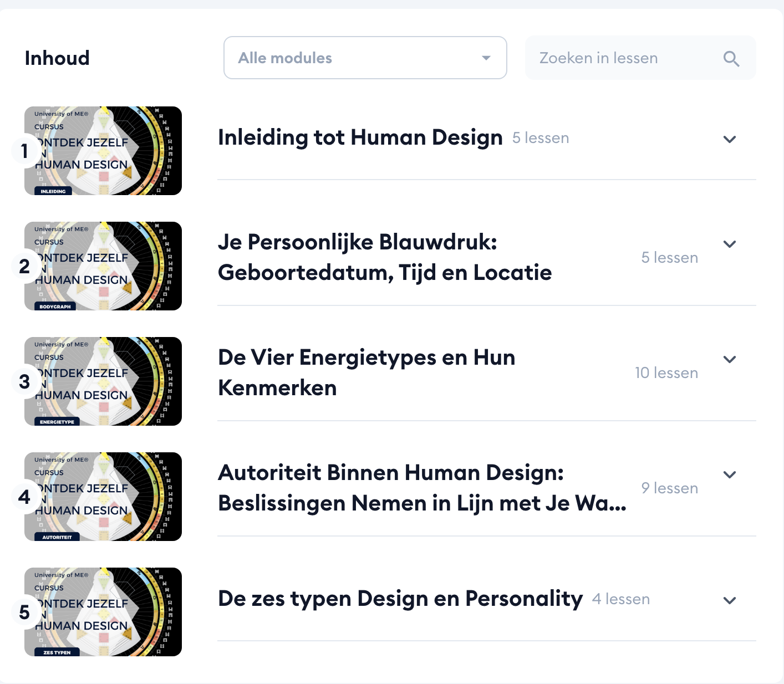The width and height of the screenshot is (784, 684).
Task: Expand Je Persoonlijke Blauwdruk module chevron
Action: pos(730,244)
